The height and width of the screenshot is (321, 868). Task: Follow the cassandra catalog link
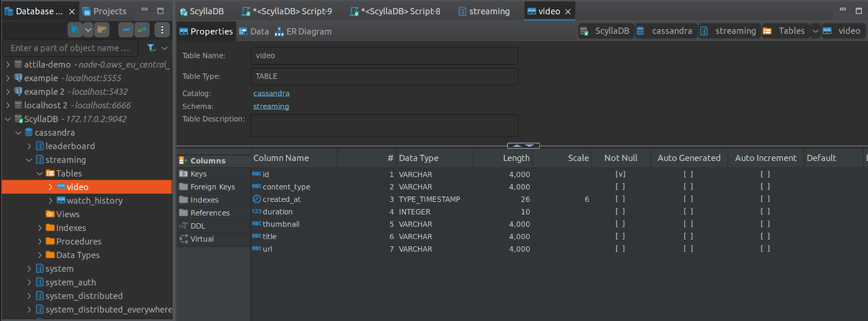(x=271, y=93)
